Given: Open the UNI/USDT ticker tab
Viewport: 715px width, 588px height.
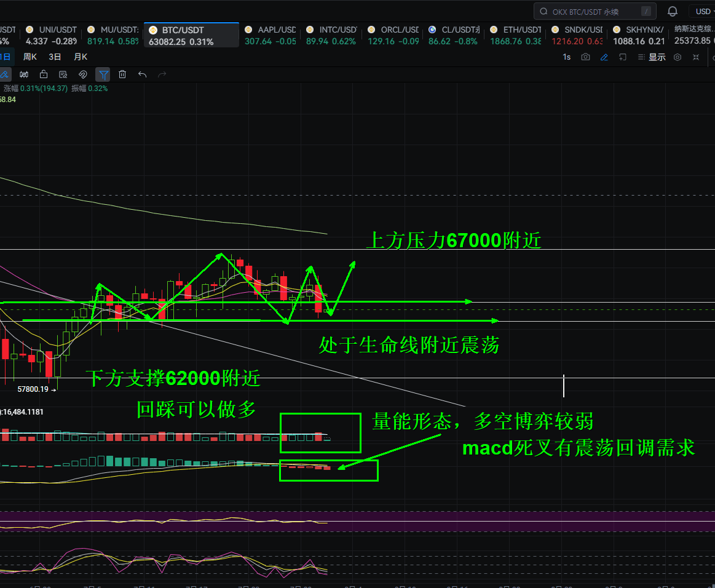Looking at the screenshot, I should (51, 35).
